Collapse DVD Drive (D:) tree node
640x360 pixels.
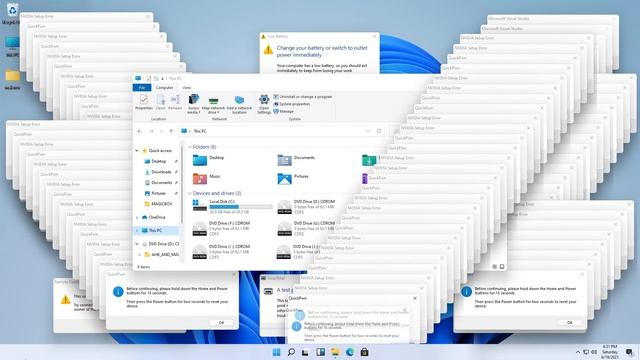(137, 244)
